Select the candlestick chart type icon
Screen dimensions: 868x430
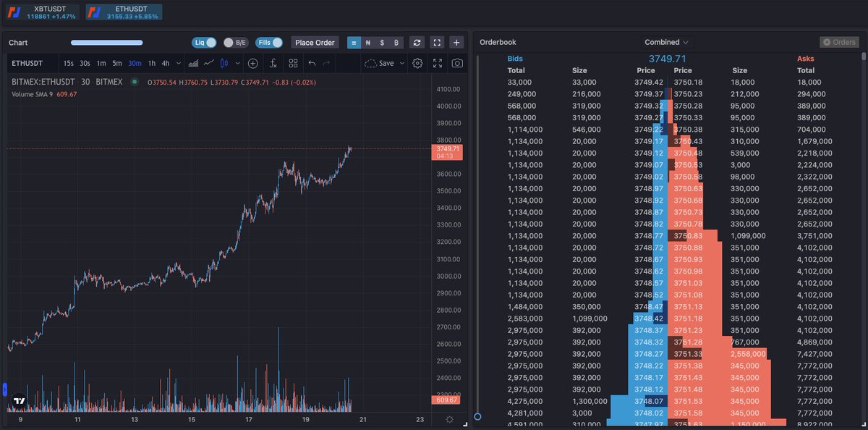(x=224, y=63)
